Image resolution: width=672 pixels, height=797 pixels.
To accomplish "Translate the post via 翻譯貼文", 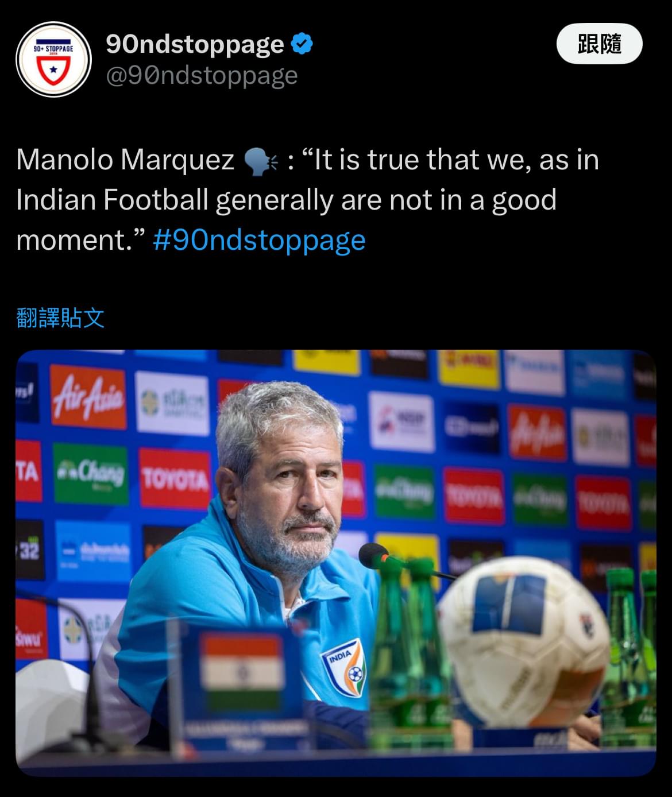I will pyautogui.click(x=60, y=318).
